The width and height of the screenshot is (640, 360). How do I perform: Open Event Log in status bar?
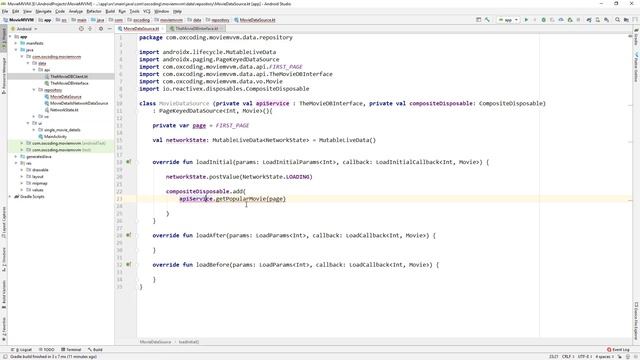[x=618, y=350]
